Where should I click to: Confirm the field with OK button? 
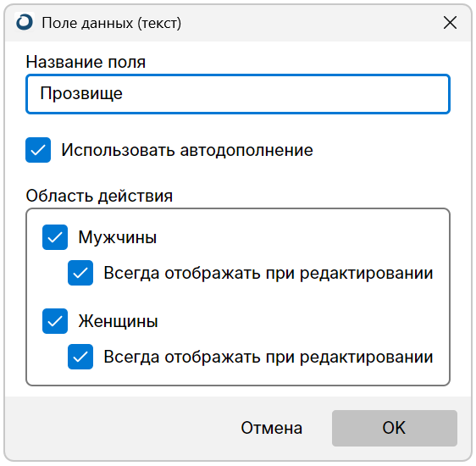point(395,428)
